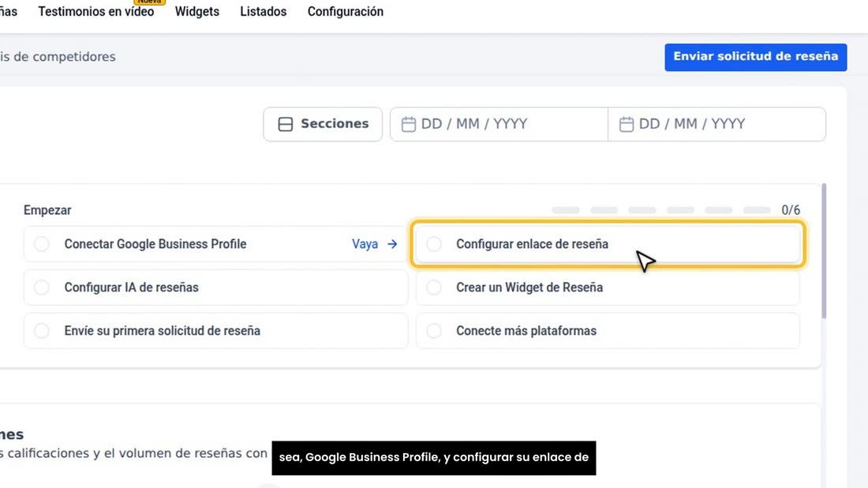Toggle Envíe su primera solicitud de reseña circle
This screenshot has height=488, width=868.
pos(42,331)
